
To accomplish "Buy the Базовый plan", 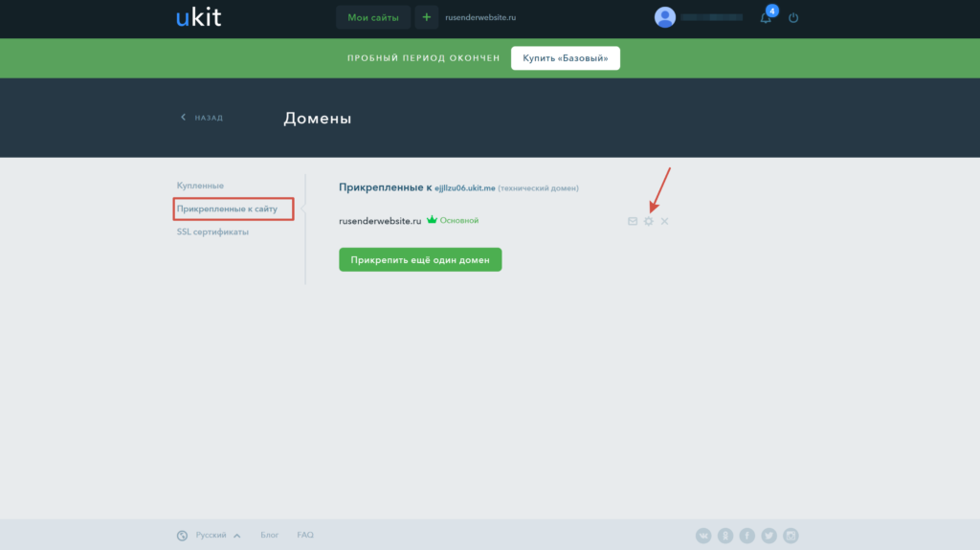I will pos(565,58).
